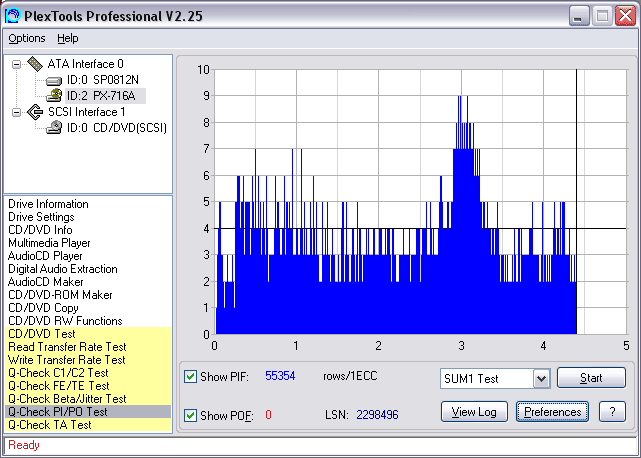Open CD/DVD-ROM Maker function
The height and width of the screenshot is (458, 641).
(x=60, y=295)
